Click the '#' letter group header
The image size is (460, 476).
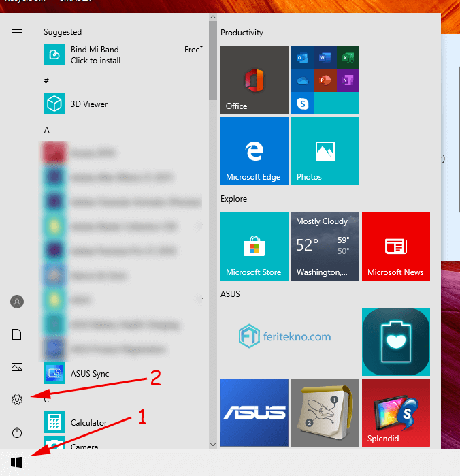pos(46,80)
